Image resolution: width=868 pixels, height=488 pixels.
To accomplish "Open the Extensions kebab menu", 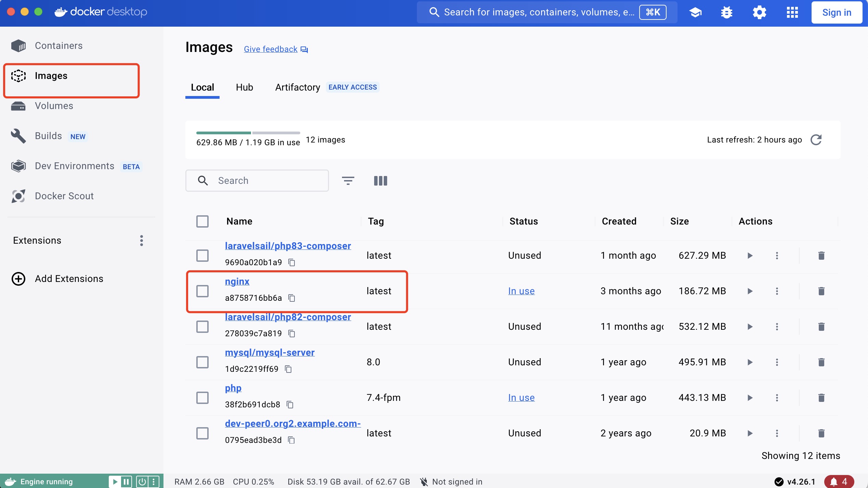I will [x=142, y=241].
